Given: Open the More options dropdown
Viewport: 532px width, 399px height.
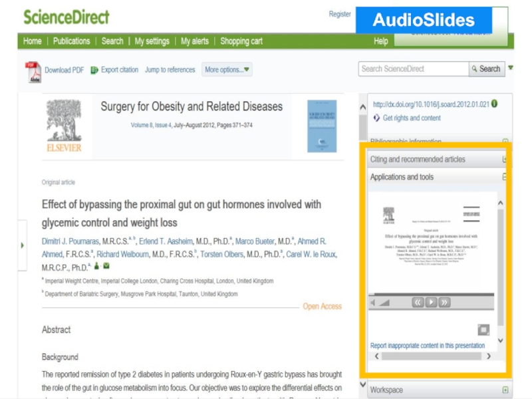Looking at the screenshot, I should 227,70.
